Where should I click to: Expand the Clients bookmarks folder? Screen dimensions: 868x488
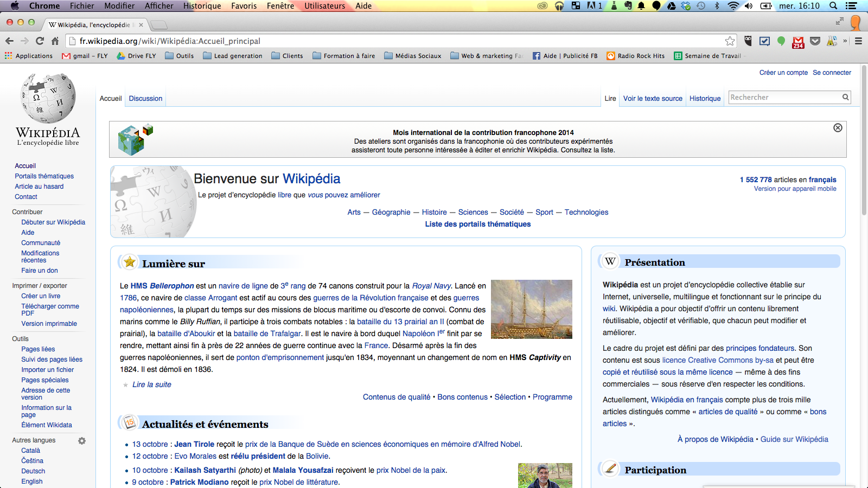coord(287,56)
